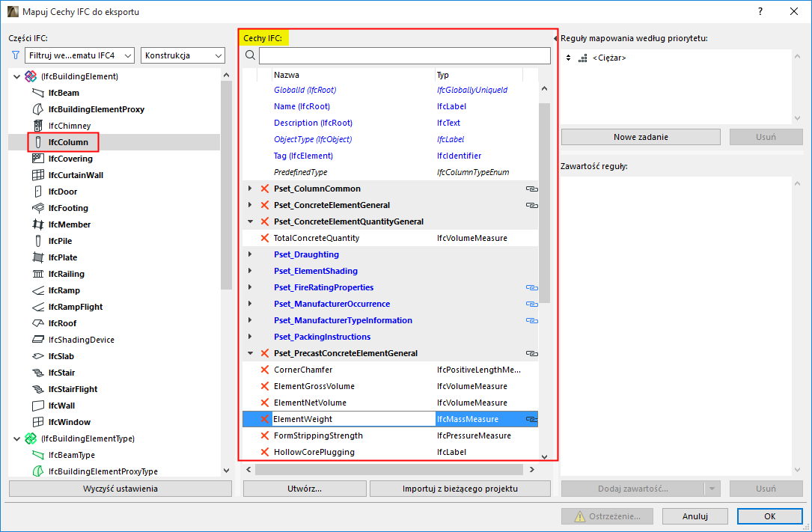Click the IfcRailing icon
The height and width of the screenshot is (532, 812).
coord(38,274)
